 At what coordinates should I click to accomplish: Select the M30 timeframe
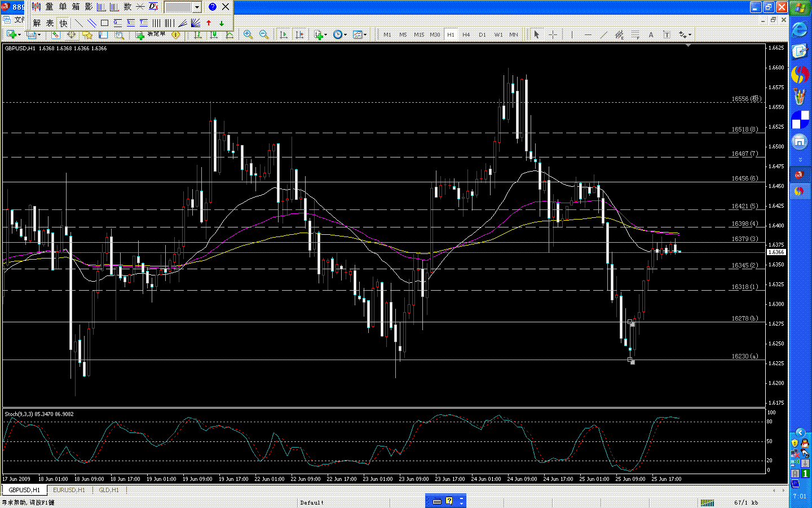click(x=435, y=34)
